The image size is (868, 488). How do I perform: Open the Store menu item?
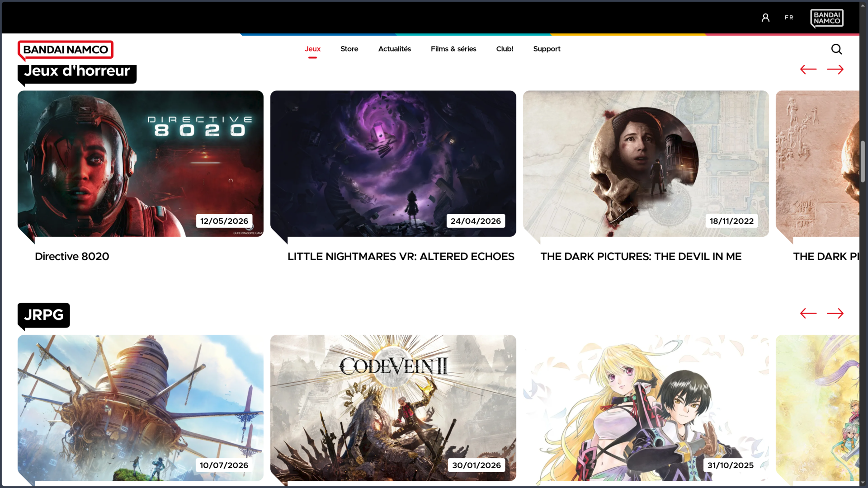[x=349, y=49]
